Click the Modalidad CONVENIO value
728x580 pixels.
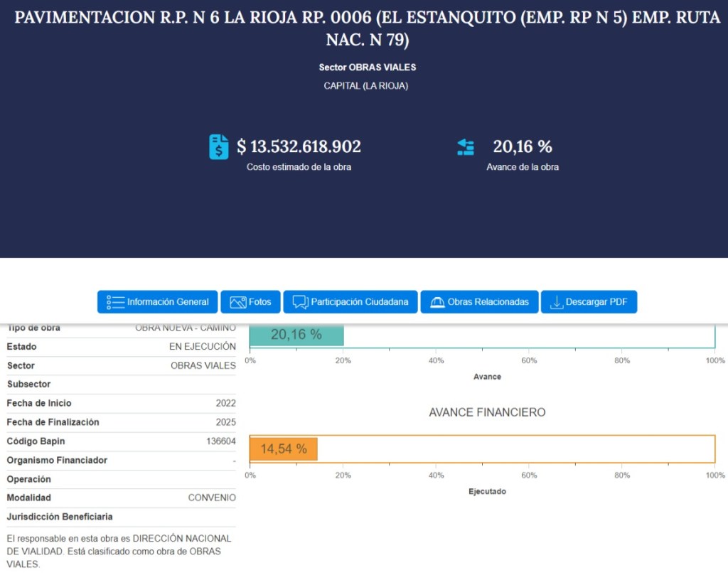[212, 498]
